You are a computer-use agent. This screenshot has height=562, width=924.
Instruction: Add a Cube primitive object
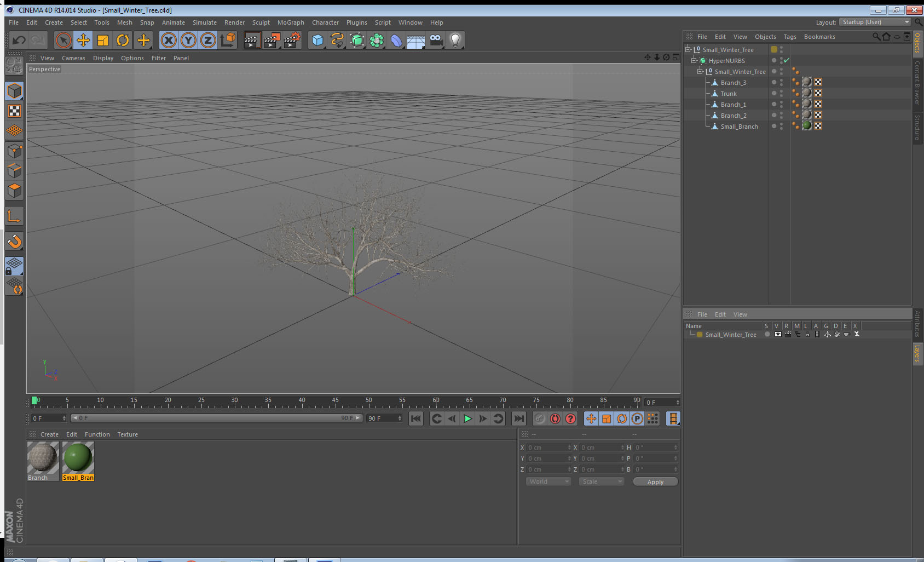[317, 40]
